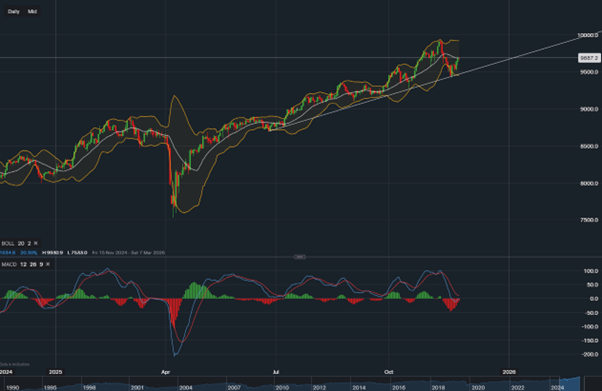Click the 7500.0 price axis label
The height and width of the screenshot is (391, 602).
[x=589, y=220]
